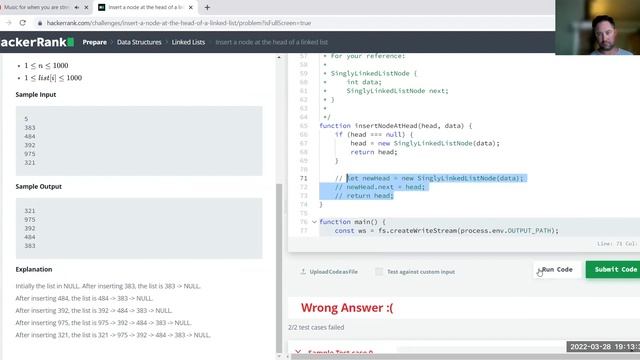Click the webcam video thumbnail

[x=598, y=27]
